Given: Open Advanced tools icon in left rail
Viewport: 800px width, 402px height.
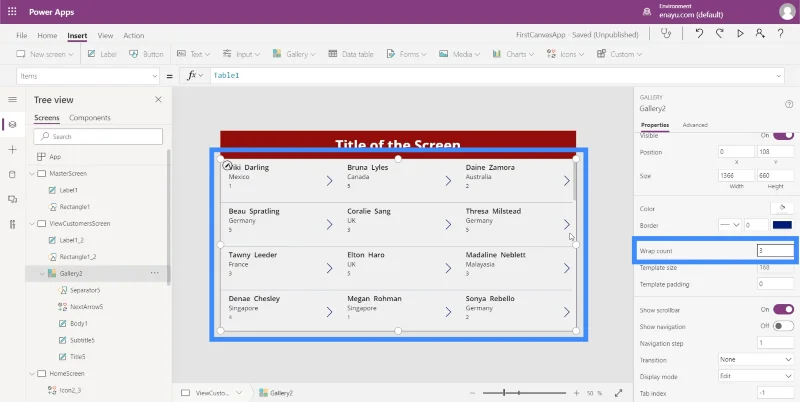Looking at the screenshot, I should [13, 224].
